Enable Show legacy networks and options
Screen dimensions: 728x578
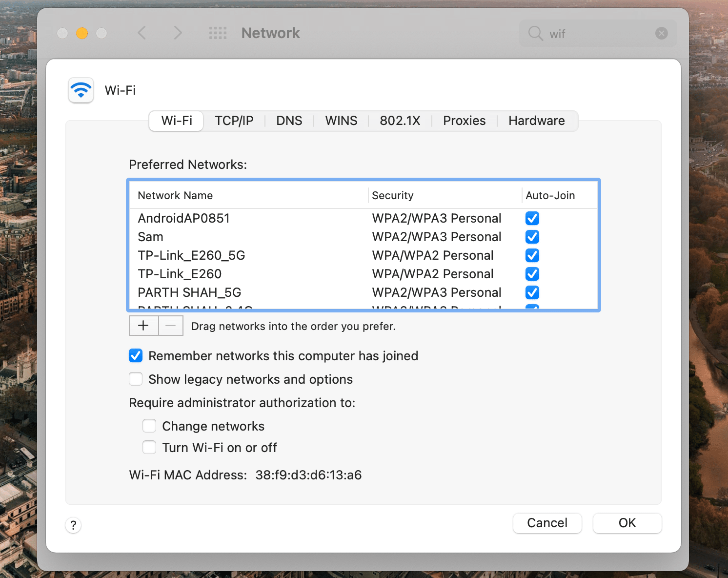point(136,379)
